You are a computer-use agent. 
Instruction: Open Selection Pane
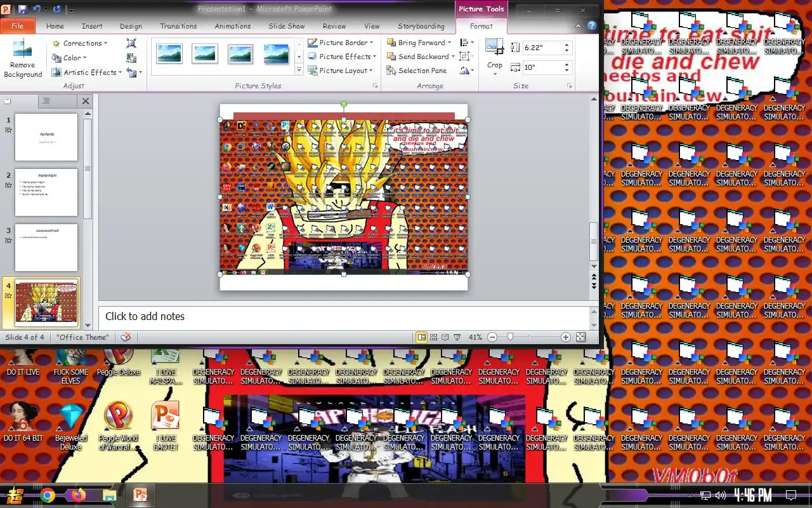(x=417, y=70)
